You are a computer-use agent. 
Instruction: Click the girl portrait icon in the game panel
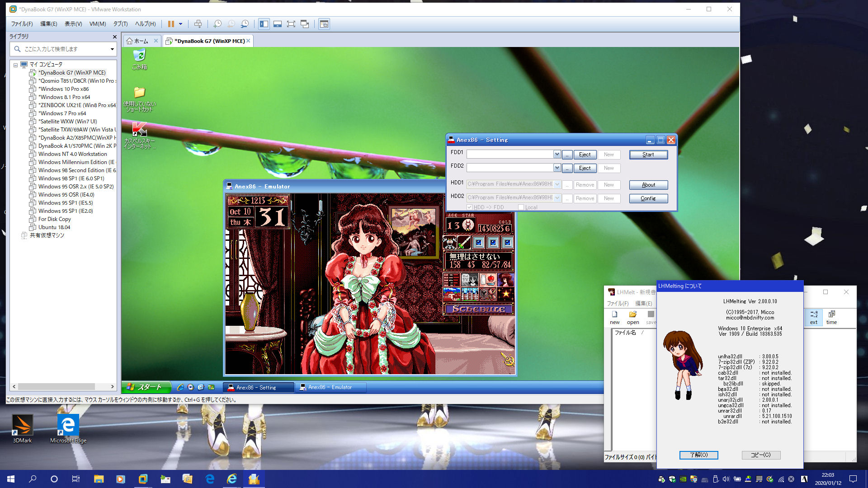[506, 280]
